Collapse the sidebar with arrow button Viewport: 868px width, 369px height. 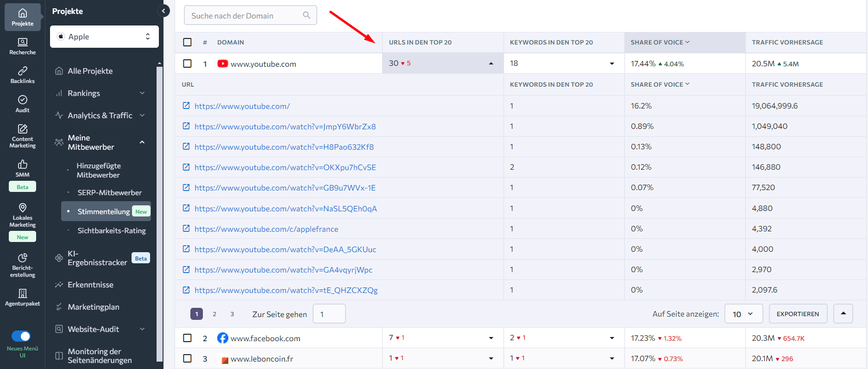click(163, 11)
